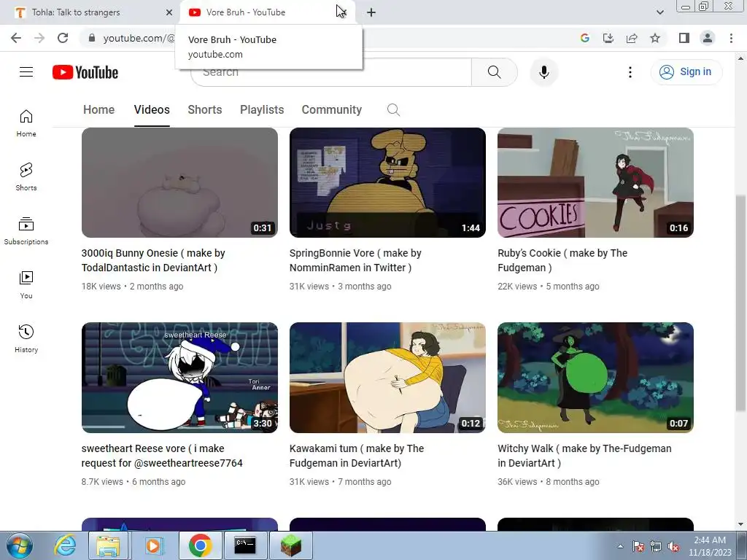Open the channel Playlists tab

(x=262, y=110)
